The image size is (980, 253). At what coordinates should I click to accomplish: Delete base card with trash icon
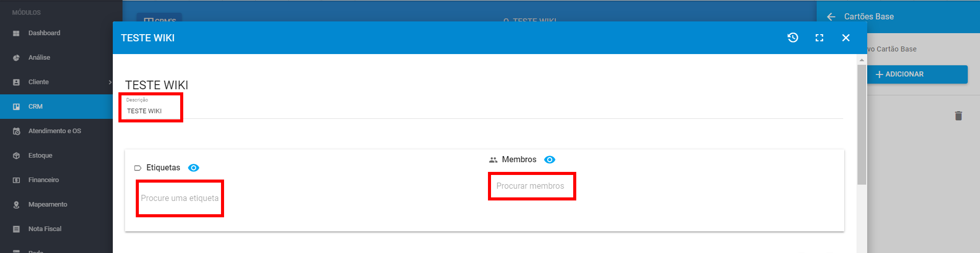pyautogui.click(x=959, y=116)
